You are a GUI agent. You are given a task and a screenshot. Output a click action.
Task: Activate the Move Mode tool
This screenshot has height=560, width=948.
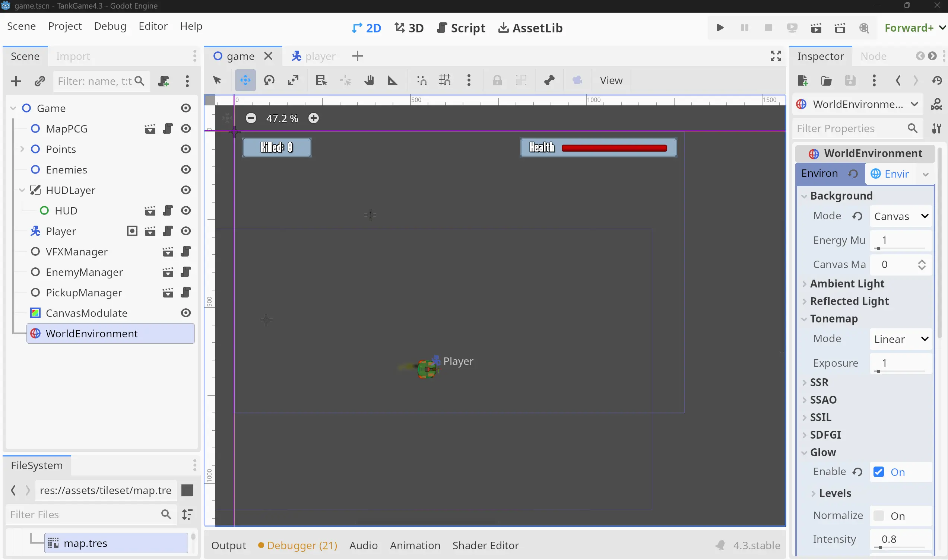pos(245,80)
